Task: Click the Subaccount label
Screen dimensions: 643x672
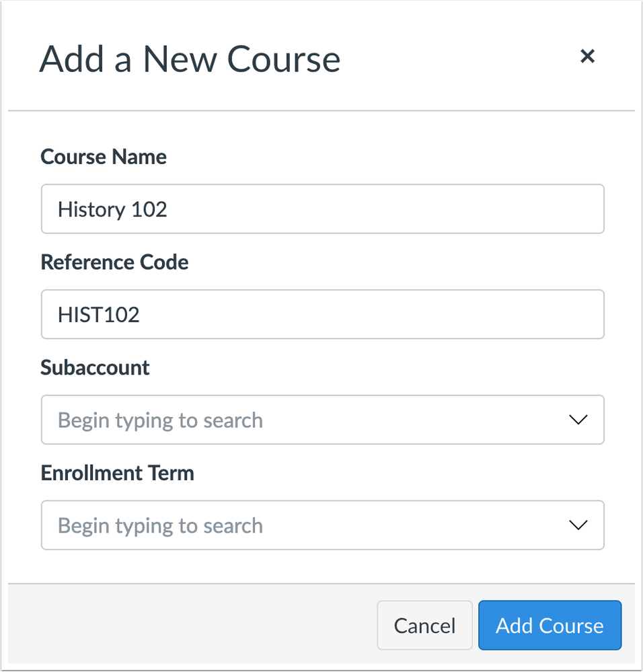Action: (x=94, y=368)
